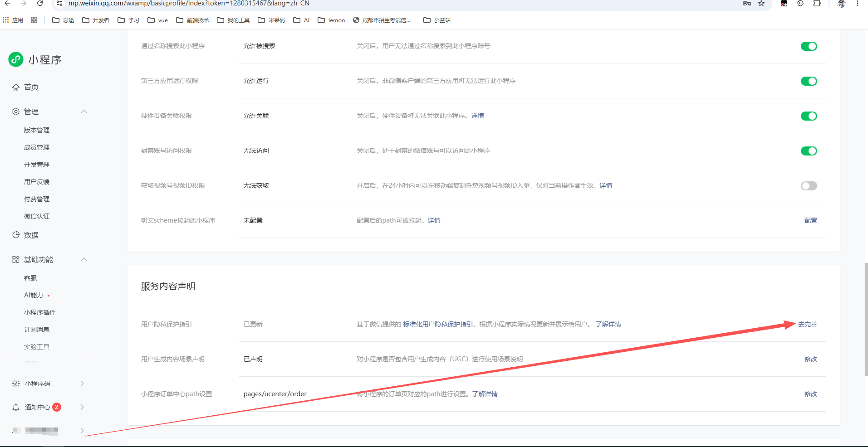Image resolution: width=868 pixels, height=447 pixels.
Task: Open 实验工具 menu item
Action: tap(37, 347)
